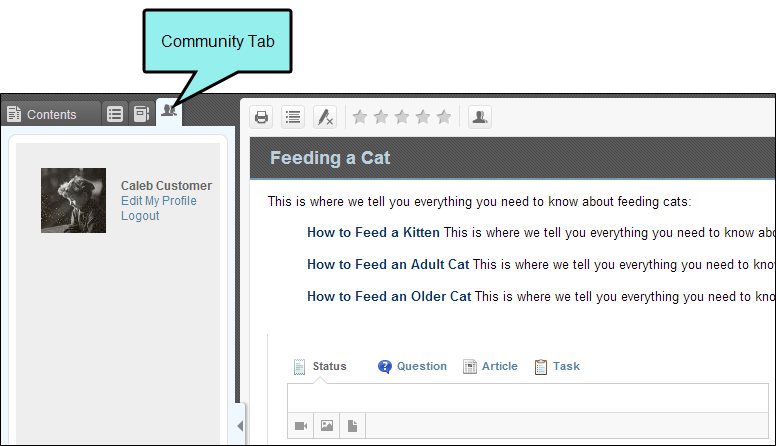The width and height of the screenshot is (776, 446).
Task: Select the Status post type
Action: 320,366
